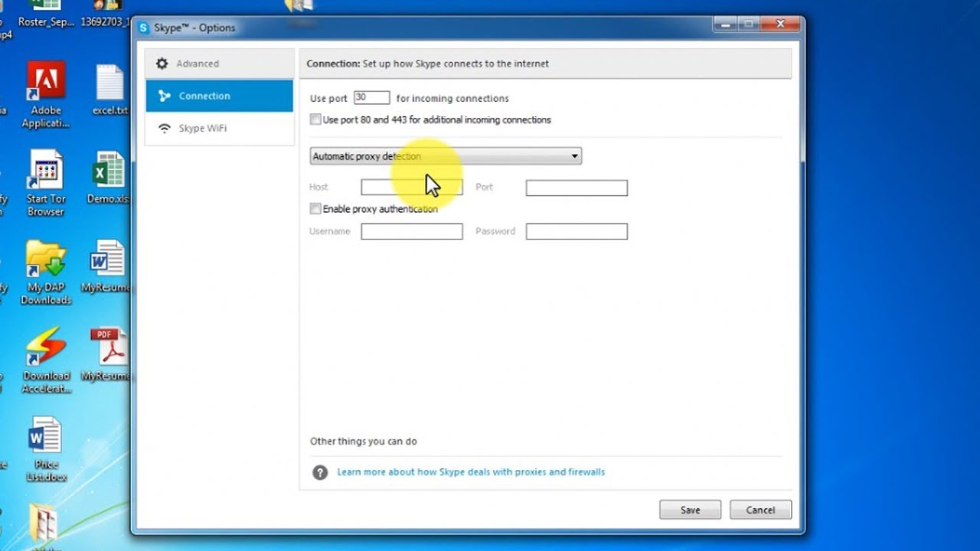Select the MyResume Word document icon
The height and width of the screenshot is (551, 980).
[107, 267]
